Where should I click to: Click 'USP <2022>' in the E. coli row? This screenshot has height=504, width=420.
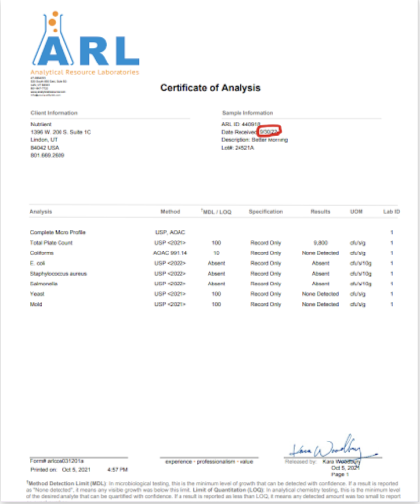pos(170,263)
